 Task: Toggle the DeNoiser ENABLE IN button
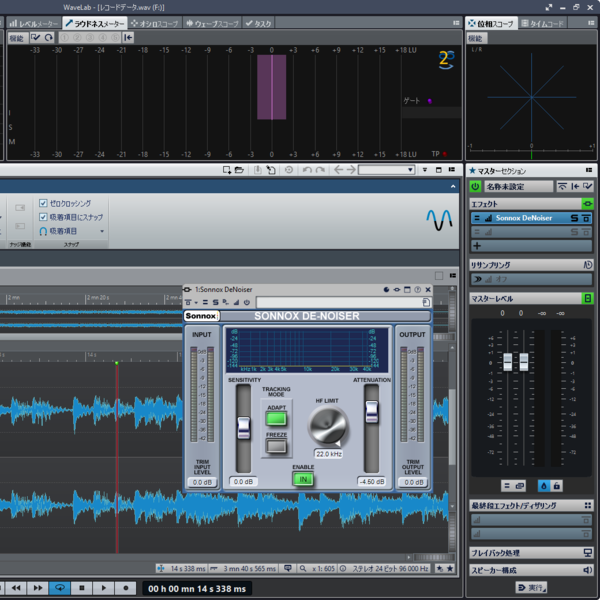(303, 479)
